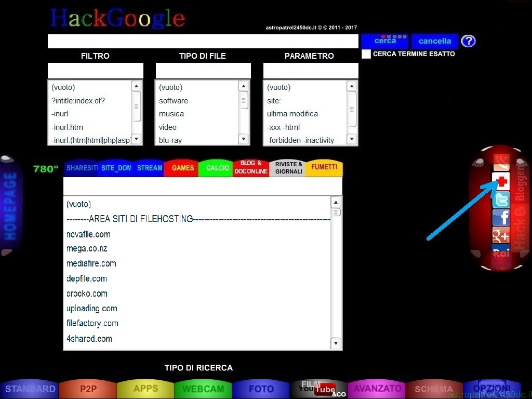Switch to the STREAM tab
This screenshot has width=532, height=399.
pos(149,168)
